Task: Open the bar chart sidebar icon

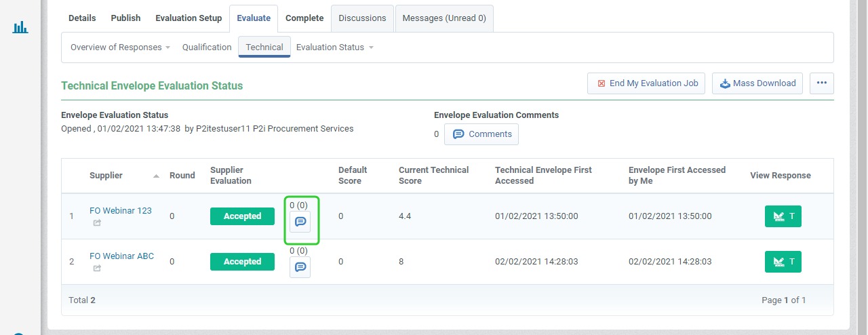Action: click(20, 27)
